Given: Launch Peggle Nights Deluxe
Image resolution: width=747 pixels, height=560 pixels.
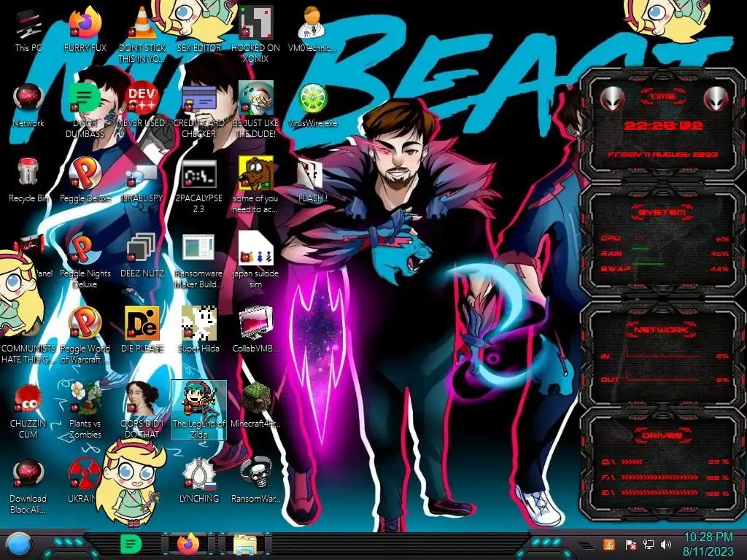Looking at the screenshot, I should click(x=85, y=260).
